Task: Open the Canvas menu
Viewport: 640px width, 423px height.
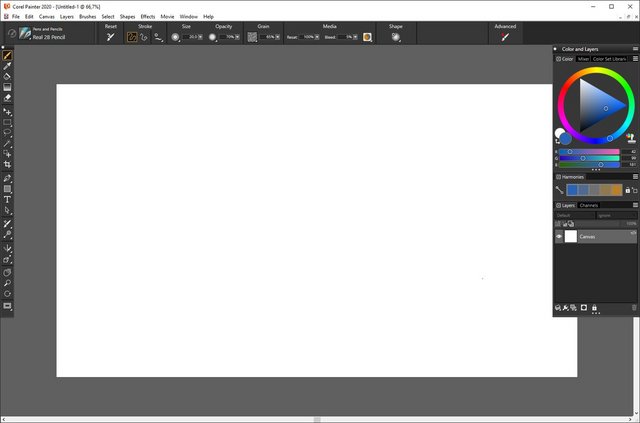Action: click(47, 17)
